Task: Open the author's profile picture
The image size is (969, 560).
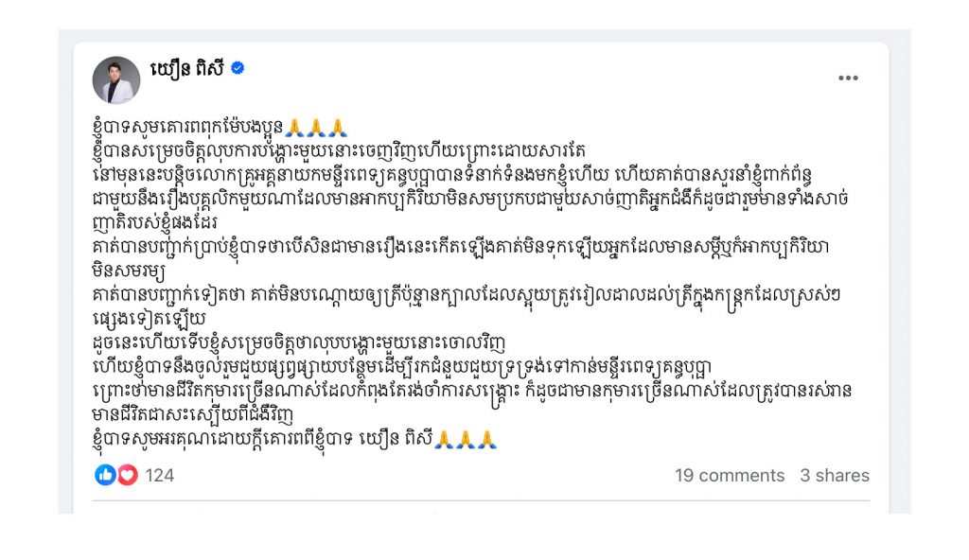Action: click(x=116, y=80)
